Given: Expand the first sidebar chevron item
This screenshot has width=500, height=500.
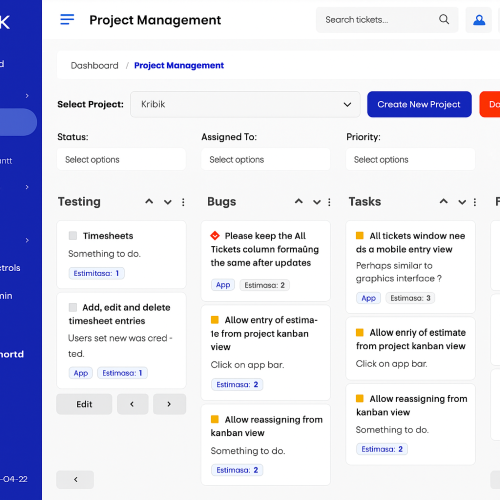Looking at the screenshot, I should (27, 96).
